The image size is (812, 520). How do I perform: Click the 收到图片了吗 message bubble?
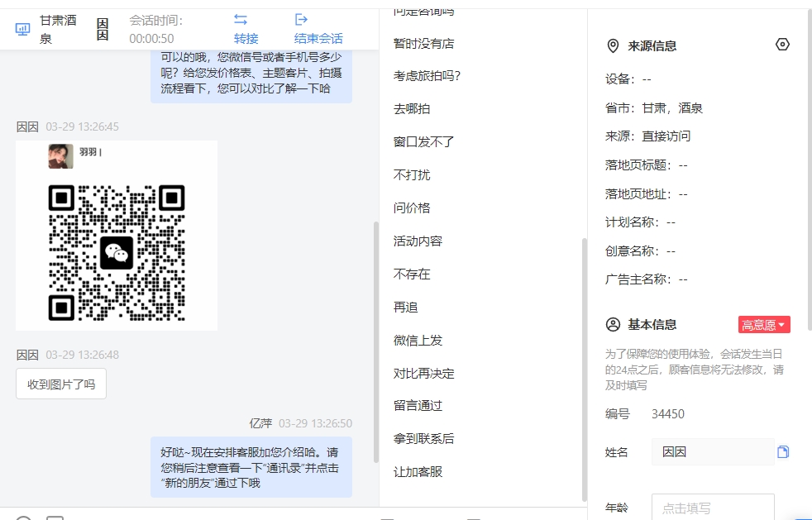click(61, 384)
